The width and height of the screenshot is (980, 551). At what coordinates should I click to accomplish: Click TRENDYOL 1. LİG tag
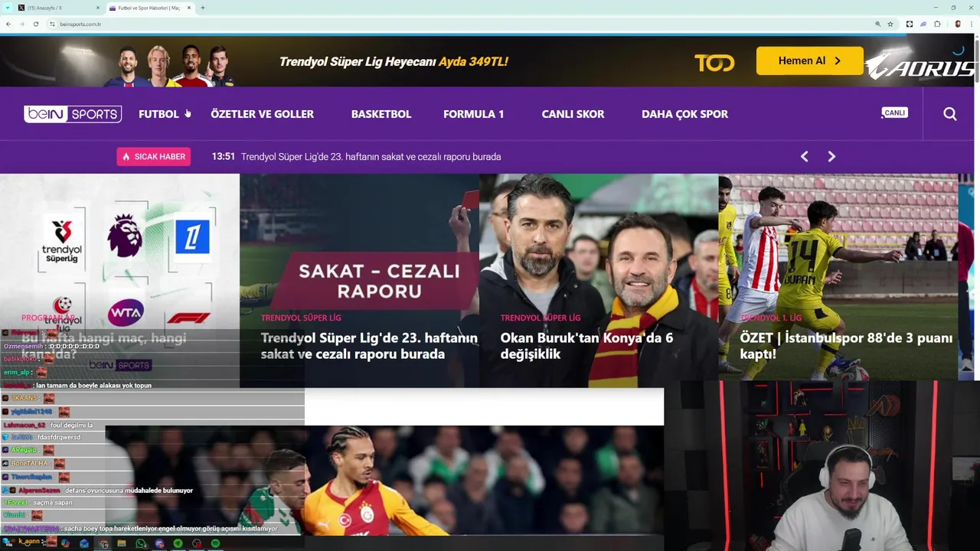[771, 318]
